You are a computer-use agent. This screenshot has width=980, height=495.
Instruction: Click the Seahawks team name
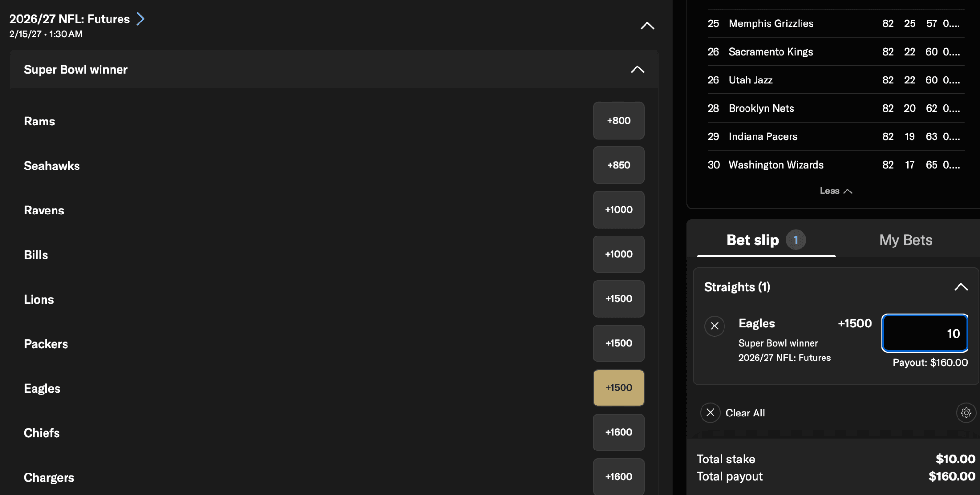pos(52,166)
